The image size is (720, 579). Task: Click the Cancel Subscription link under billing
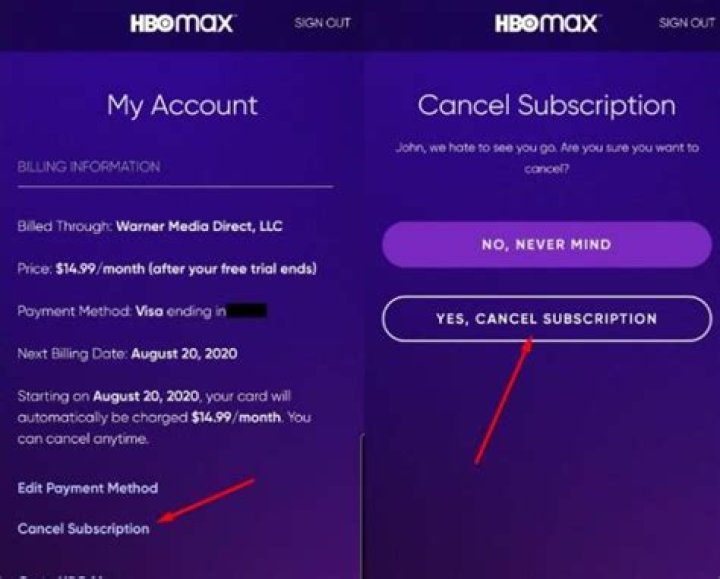83,528
